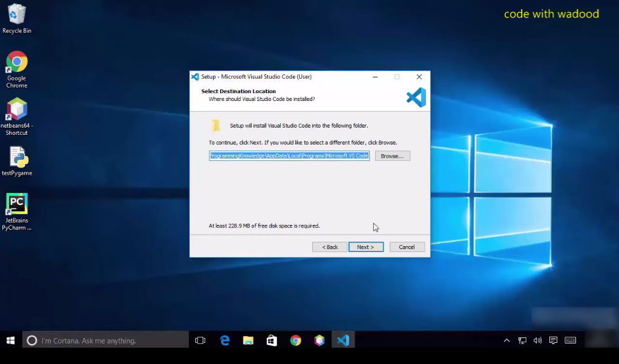This screenshot has width=619, height=364.
Task: Click the VS Code logo in setup title bar
Action: 195,77
